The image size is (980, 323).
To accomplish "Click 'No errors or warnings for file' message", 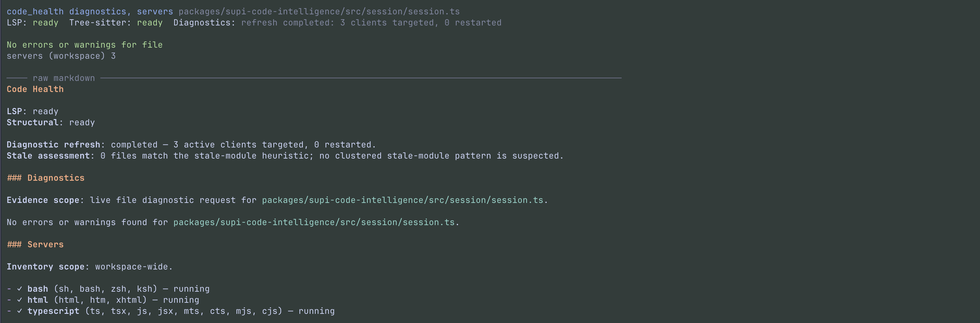I will (x=85, y=45).
